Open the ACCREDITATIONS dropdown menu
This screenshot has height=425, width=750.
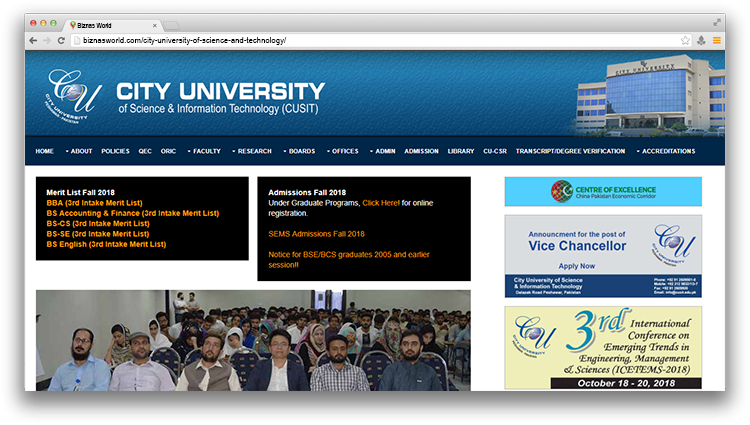667,151
